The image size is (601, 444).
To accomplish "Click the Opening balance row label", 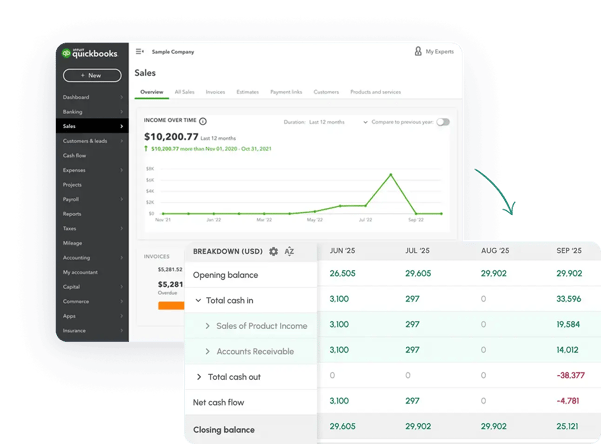I will (x=225, y=275).
